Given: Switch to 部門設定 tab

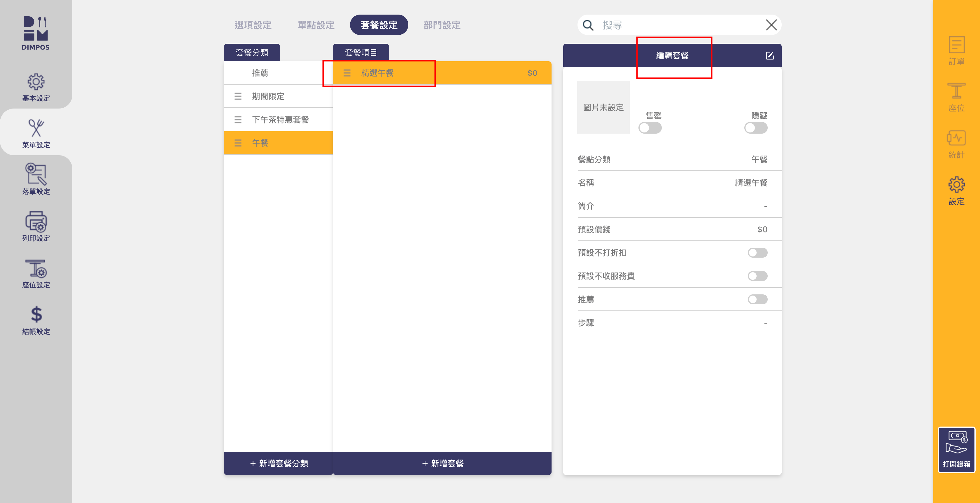Looking at the screenshot, I should tap(442, 25).
